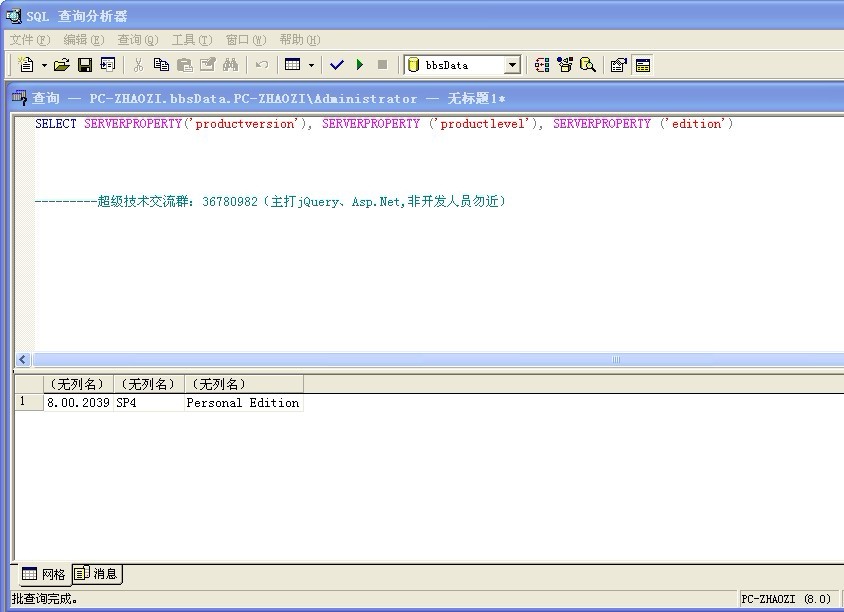Screen dimensions: 844x612
Task: Select result cell SP4
Action: [149, 403]
